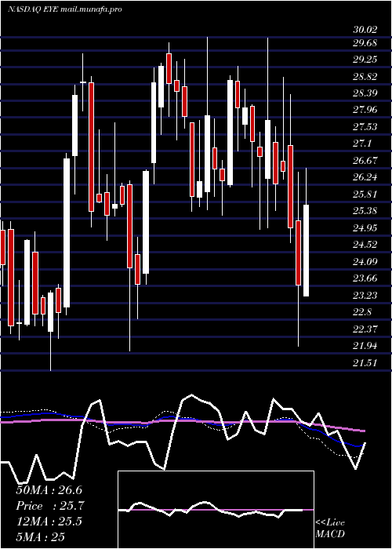Click the 26.24 price axis label
This screenshot has height=549, width=392.
[365, 177]
